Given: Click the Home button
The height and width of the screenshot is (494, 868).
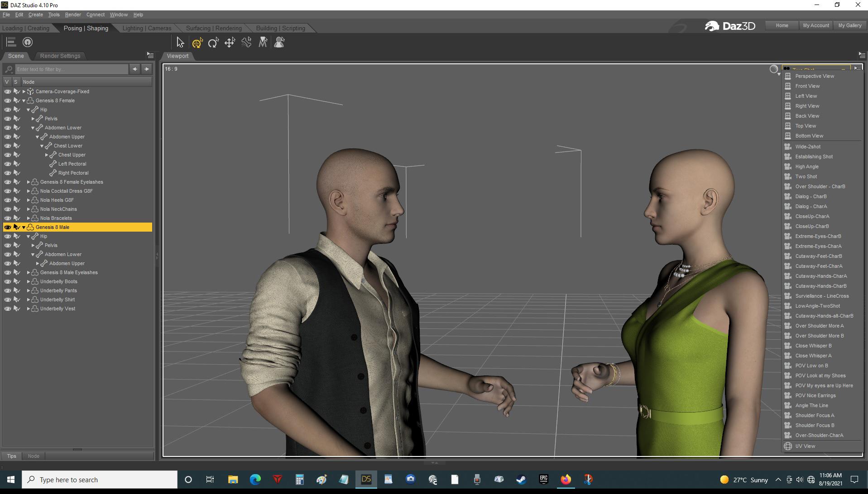Looking at the screenshot, I should coord(782,25).
